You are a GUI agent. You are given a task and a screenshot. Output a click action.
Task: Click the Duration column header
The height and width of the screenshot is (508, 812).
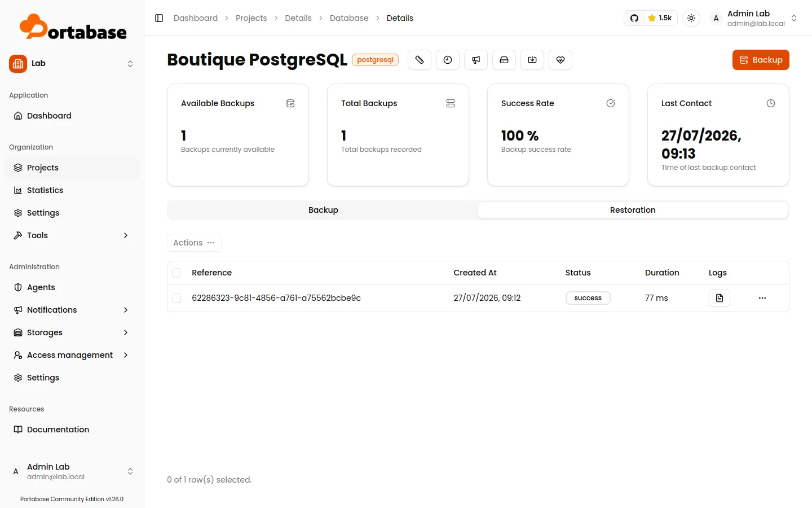point(662,273)
